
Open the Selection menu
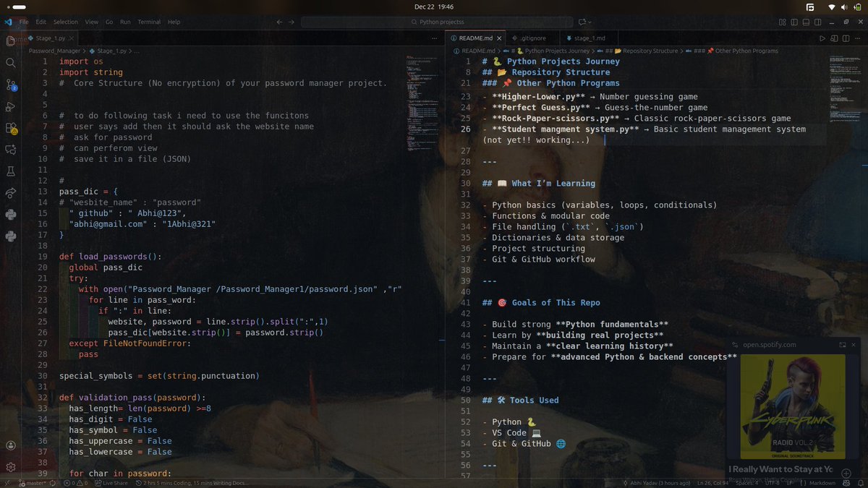coord(65,22)
